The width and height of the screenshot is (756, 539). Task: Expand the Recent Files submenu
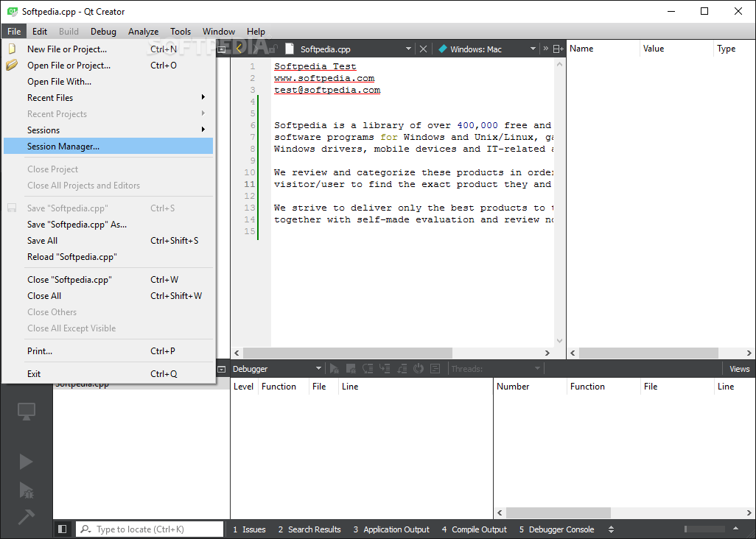(x=108, y=98)
